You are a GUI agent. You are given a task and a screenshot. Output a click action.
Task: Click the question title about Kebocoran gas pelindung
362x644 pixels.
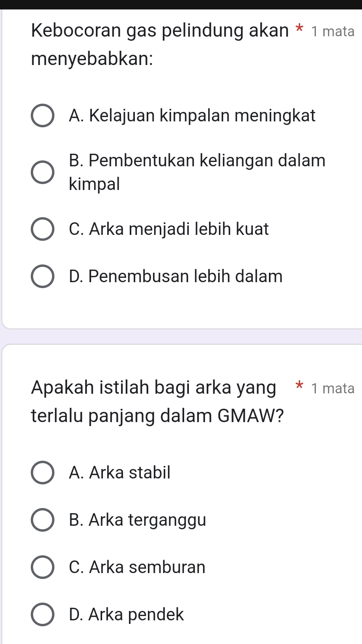pyautogui.click(x=160, y=45)
